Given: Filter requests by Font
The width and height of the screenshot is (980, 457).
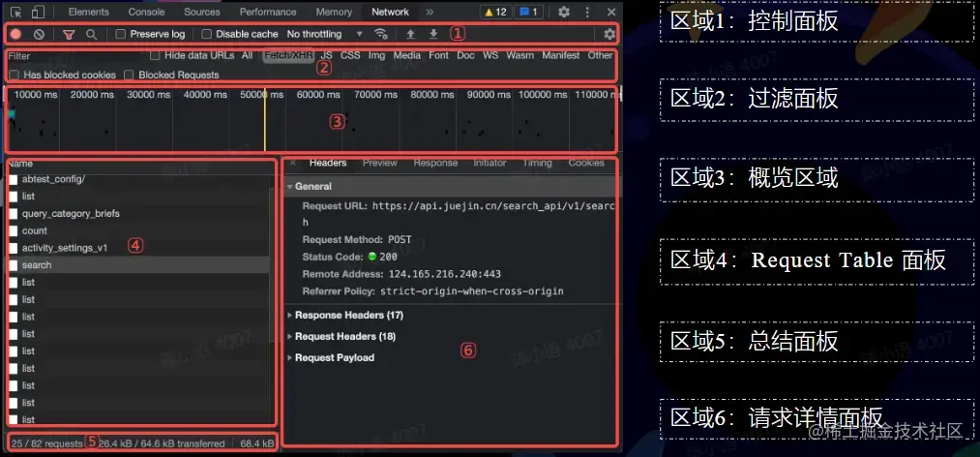Looking at the screenshot, I should coord(439,55).
